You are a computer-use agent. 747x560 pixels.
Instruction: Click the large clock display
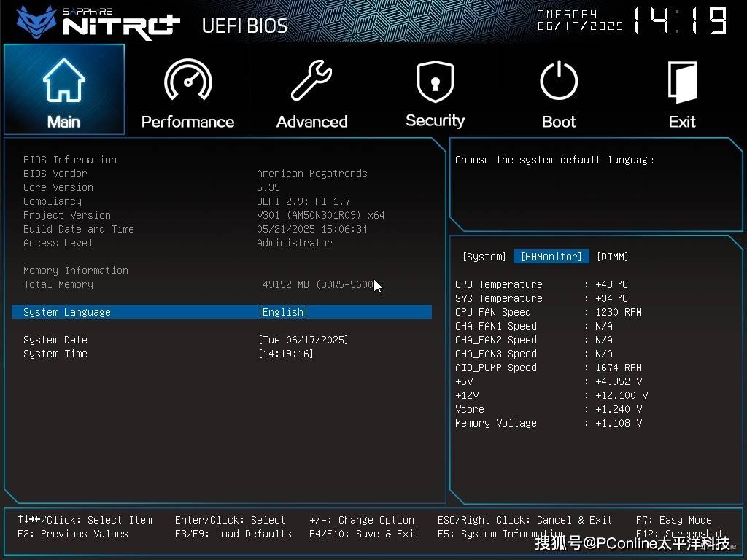680,22
